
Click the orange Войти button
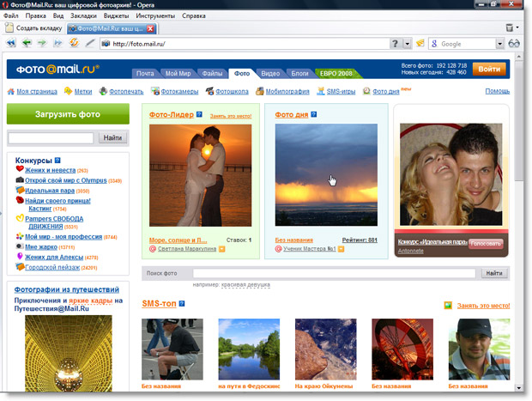(x=489, y=69)
